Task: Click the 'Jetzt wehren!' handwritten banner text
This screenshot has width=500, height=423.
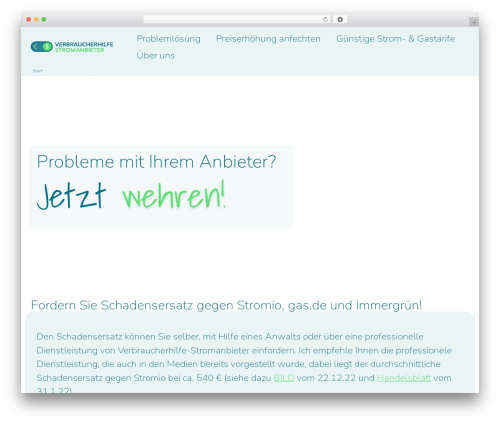Action: [x=131, y=196]
